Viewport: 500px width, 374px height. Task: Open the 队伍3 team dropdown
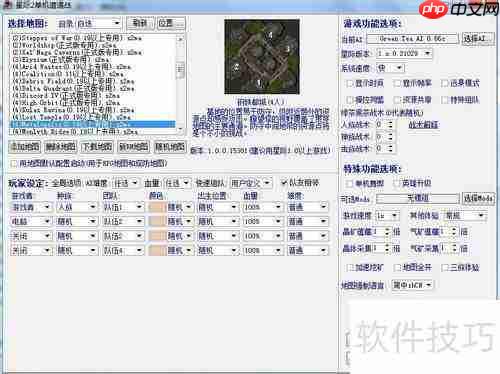point(122,236)
